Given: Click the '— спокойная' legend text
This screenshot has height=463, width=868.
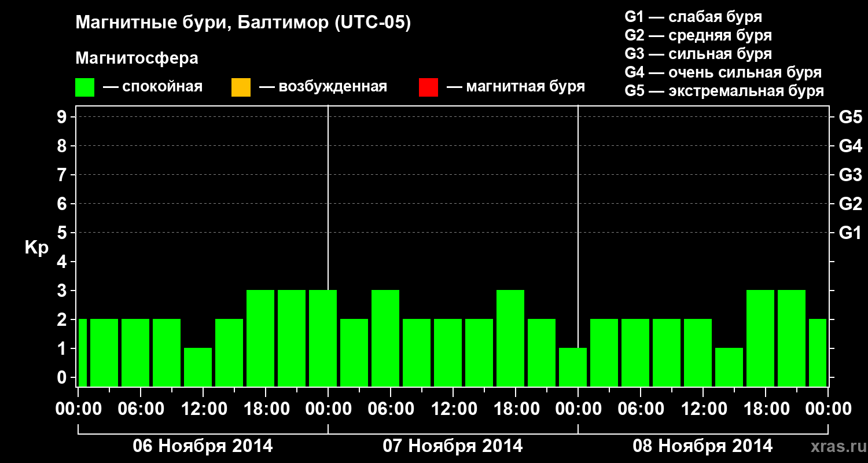Looking at the screenshot, I should (x=153, y=87).
